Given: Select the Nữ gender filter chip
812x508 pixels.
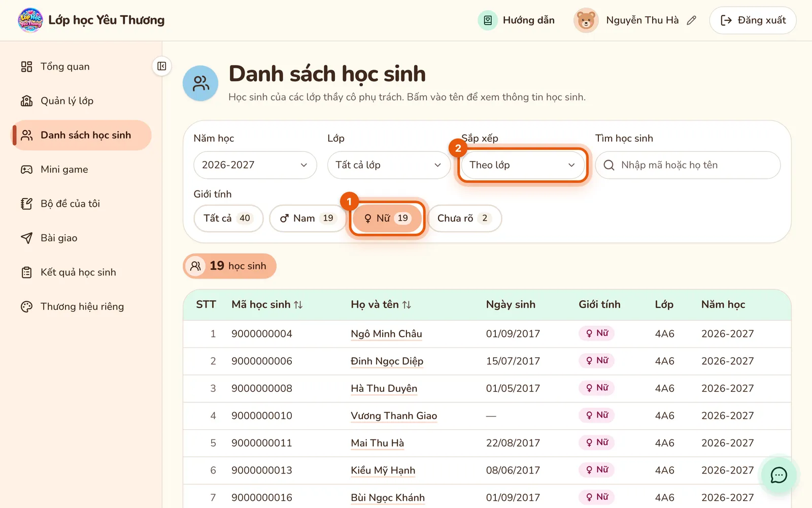Looking at the screenshot, I should [x=387, y=218].
